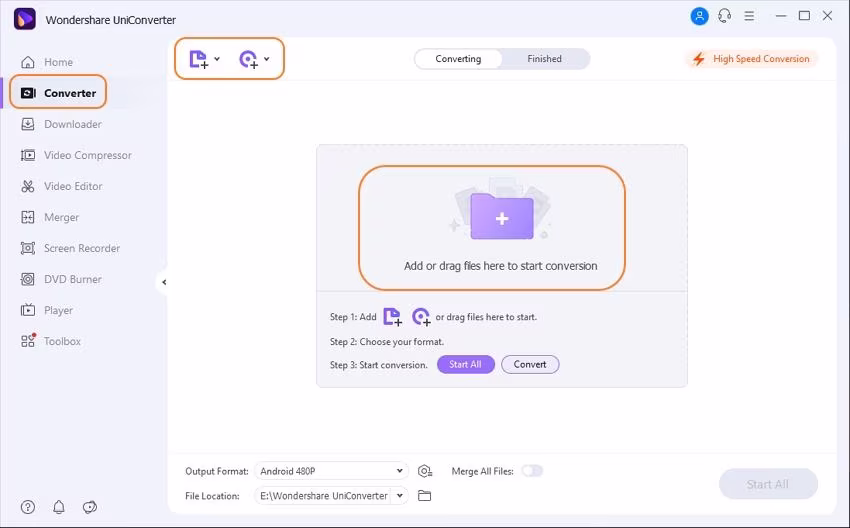Open the user account profile icon
850x528 pixels.
point(699,16)
